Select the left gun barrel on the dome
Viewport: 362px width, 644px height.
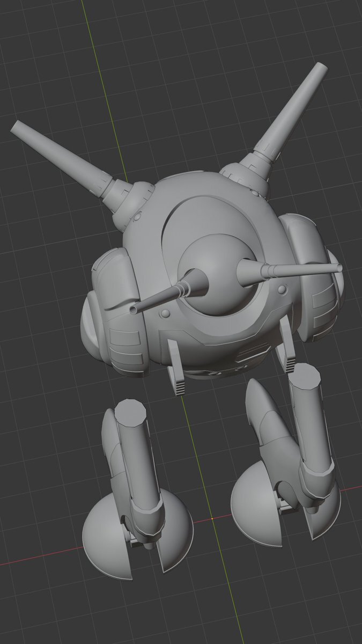pos(169,292)
